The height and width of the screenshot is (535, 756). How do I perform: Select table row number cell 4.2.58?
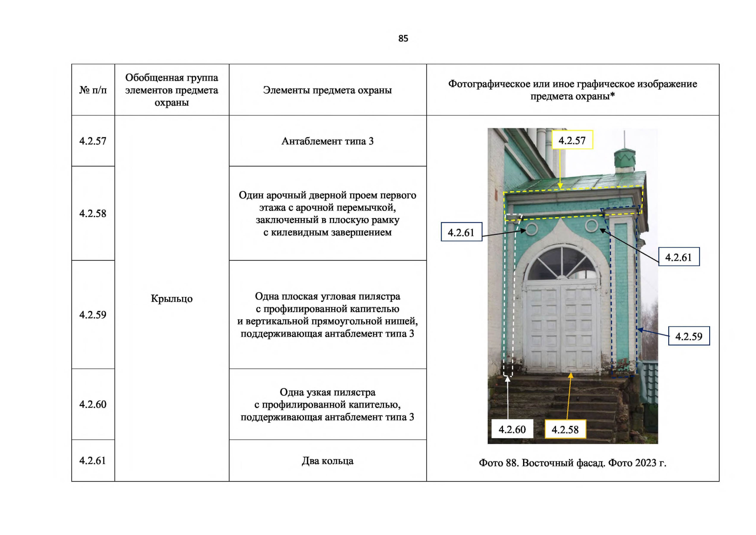pyautogui.click(x=93, y=214)
